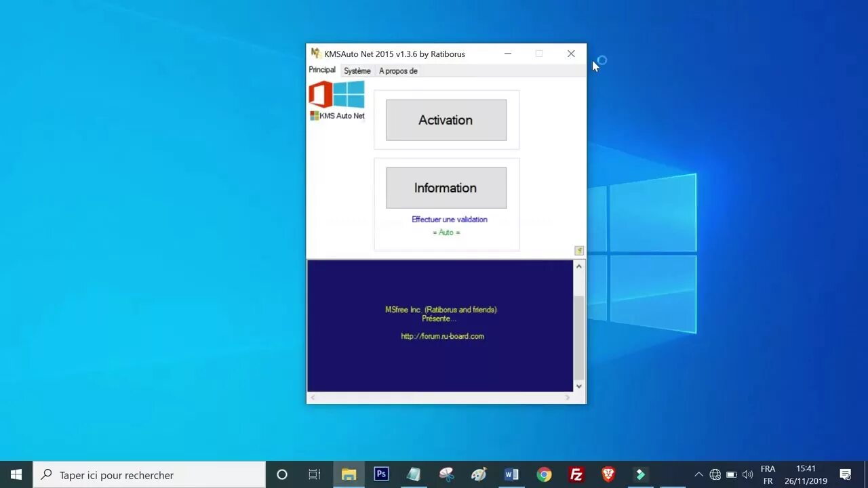
Task: Open the volume speaker tray icon
Action: point(747,474)
